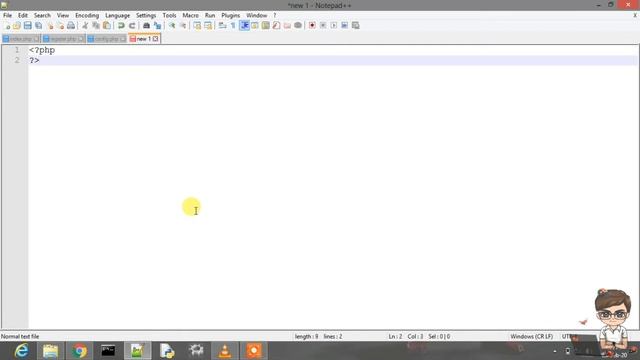
Task: Zoom in using the toolbar icon
Action: tap(172, 25)
